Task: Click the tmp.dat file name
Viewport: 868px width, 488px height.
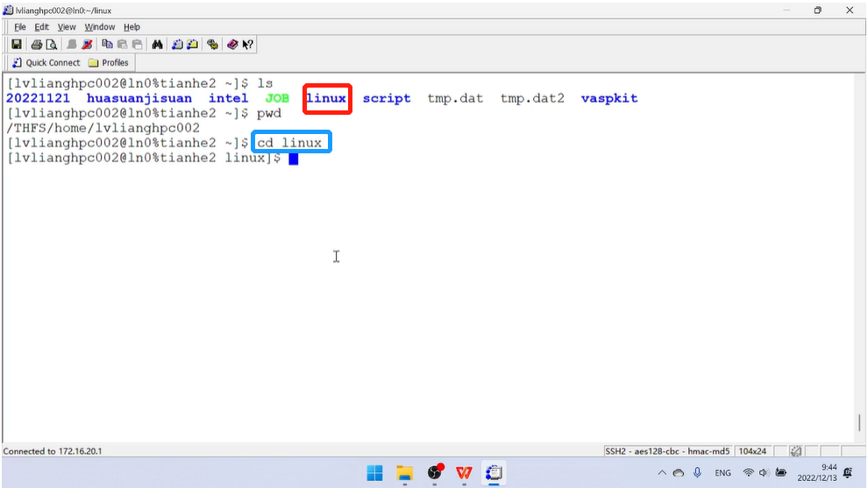Action: 455,98
